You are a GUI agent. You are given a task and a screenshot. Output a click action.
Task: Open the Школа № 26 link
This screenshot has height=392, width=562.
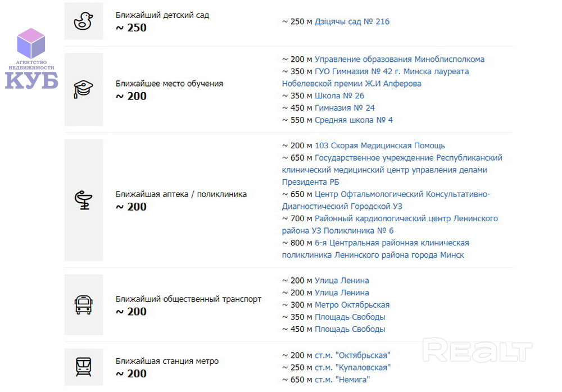(339, 96)
